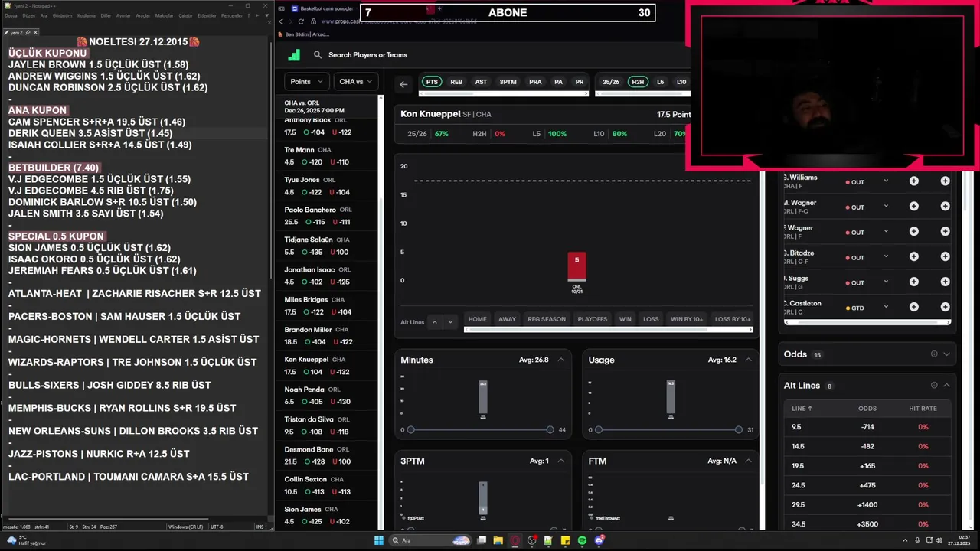Filter chart by PLAYOFFS

point(593,319)
